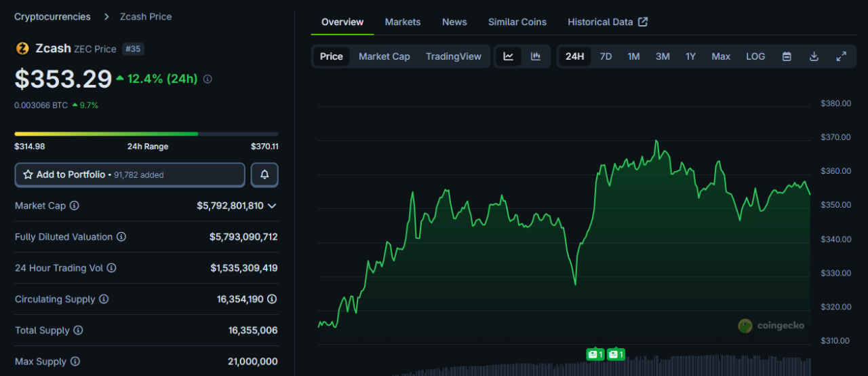Open the Markets tab
The width and height of the screenshot is (868, 376).
point(403,22)
